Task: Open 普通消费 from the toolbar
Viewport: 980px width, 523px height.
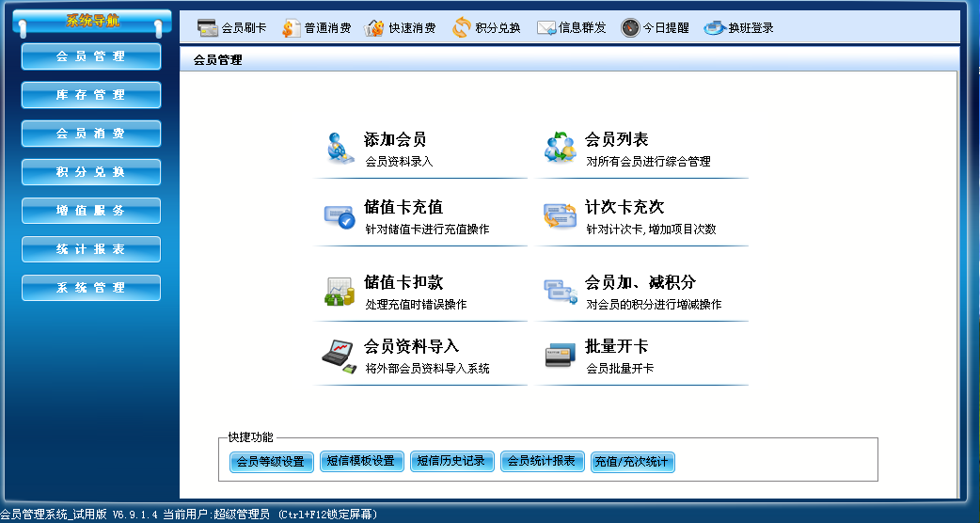Action: pyautogui.click(x=316, y=28)
